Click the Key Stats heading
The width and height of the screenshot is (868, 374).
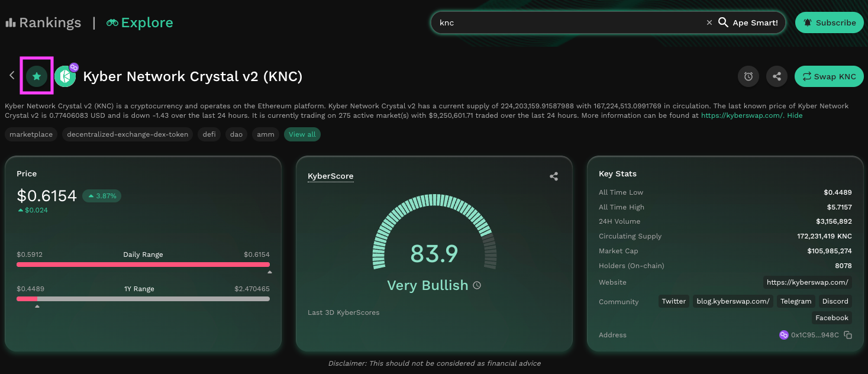click(618, 174)
